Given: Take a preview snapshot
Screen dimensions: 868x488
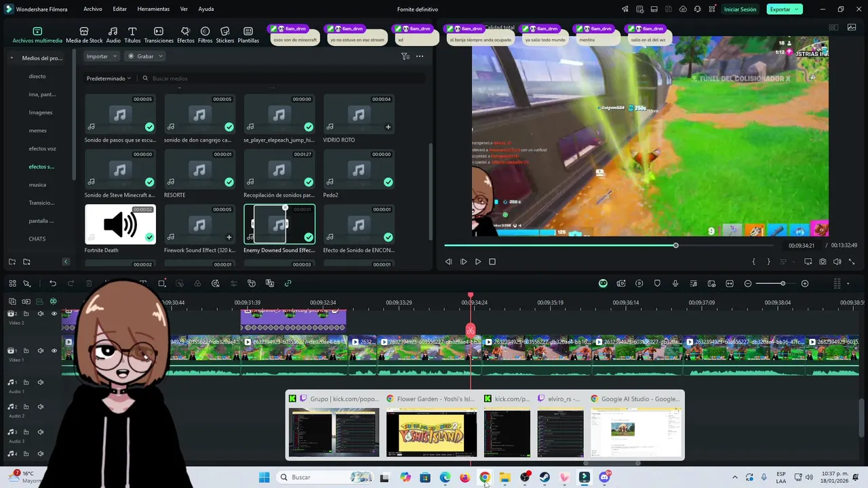Looking at the screenshot, I should coord(823,262).
